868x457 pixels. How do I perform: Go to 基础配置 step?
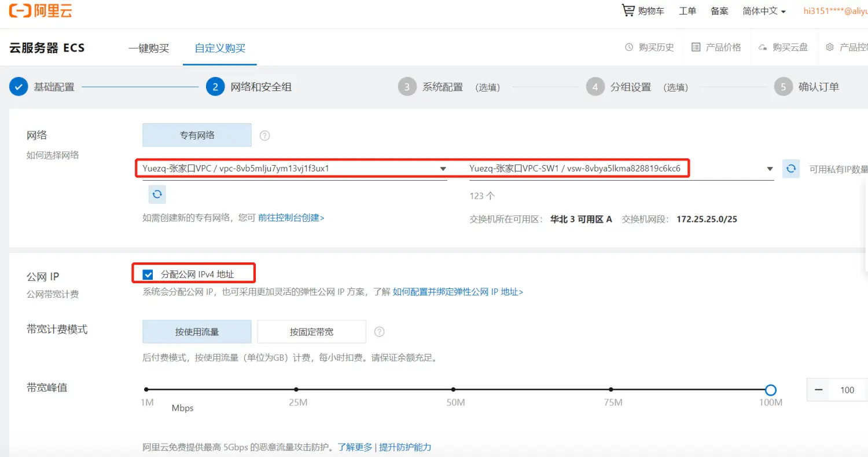(x=54, y=87)
